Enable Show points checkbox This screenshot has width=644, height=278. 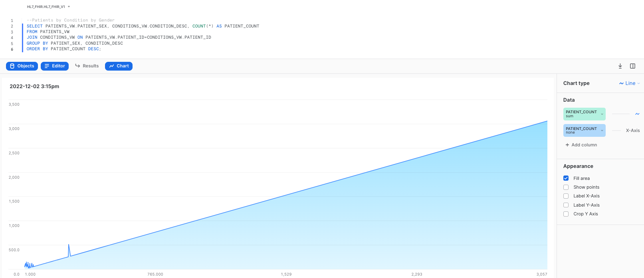click(566, 187)
